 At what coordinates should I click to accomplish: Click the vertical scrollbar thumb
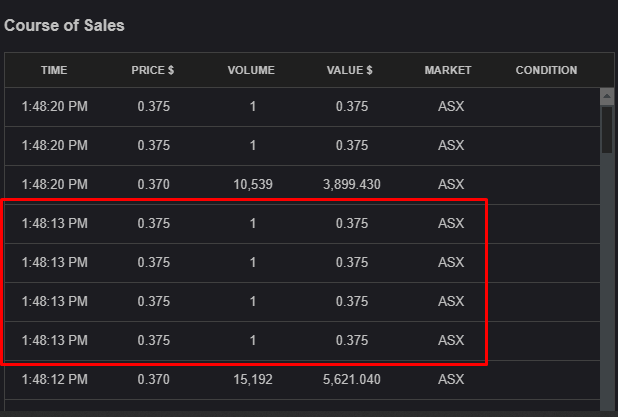pyautogui.click(x=606, y=130)
